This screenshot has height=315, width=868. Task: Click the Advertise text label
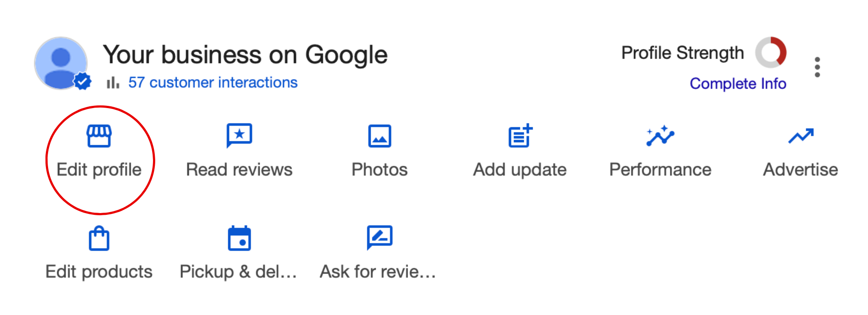coord(801,170)
